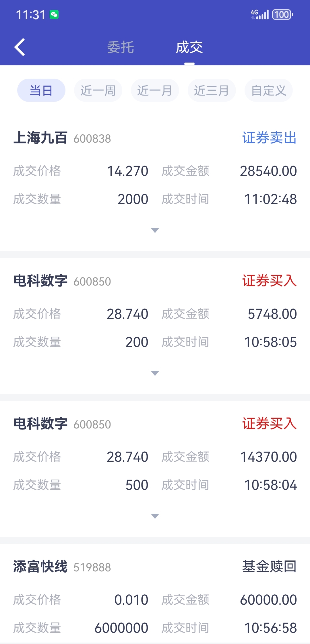Tap the status bar clock 11:31

(x=30, y=15)
